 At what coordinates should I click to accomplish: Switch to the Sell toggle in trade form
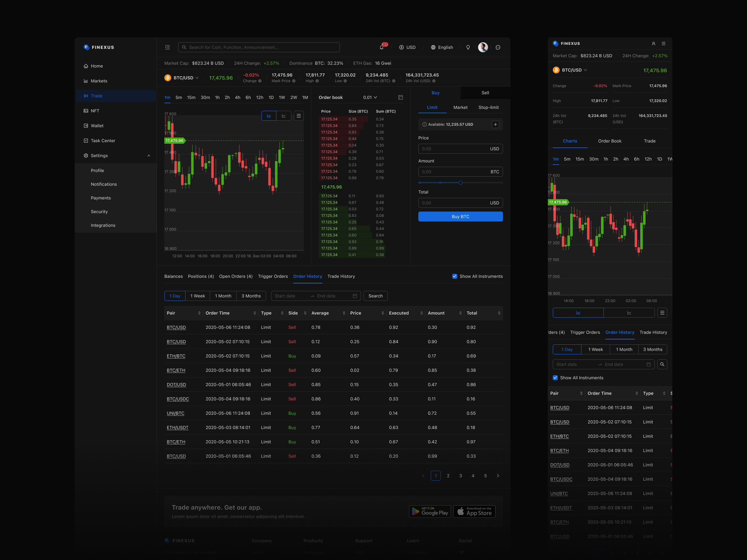point(485,92)
